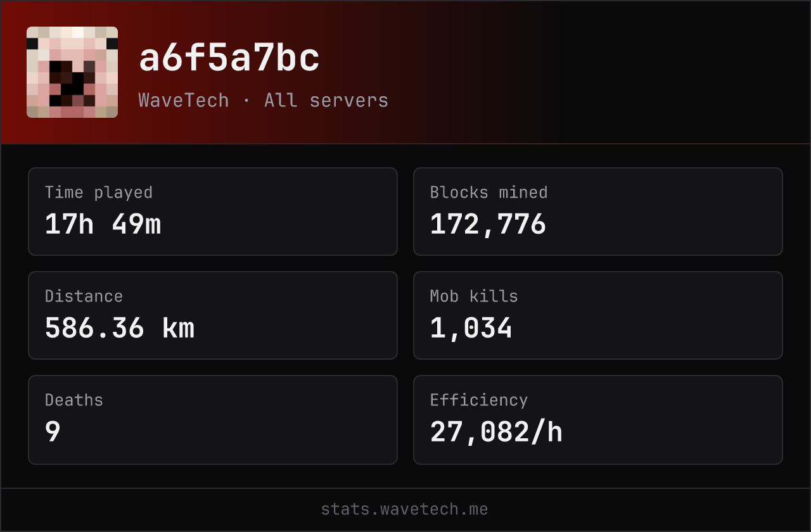Click the Deaths label
This screenshot has height=532, width=811.
74,400
